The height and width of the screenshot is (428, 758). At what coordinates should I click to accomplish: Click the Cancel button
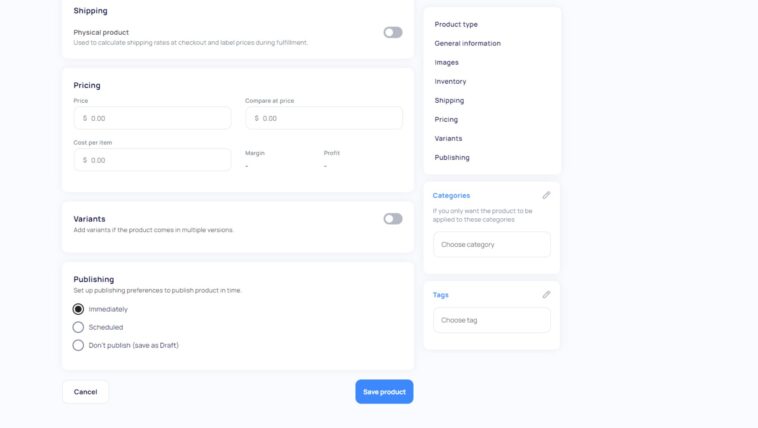click(x=86, y=392)
